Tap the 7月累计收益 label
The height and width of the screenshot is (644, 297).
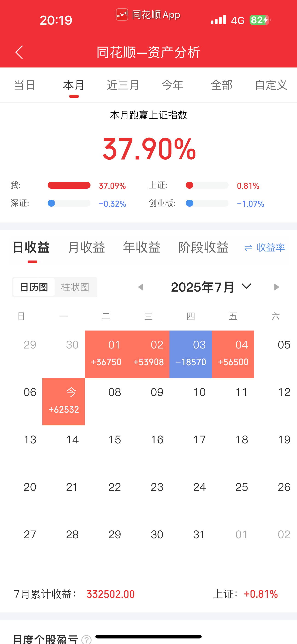coord(45,594)
